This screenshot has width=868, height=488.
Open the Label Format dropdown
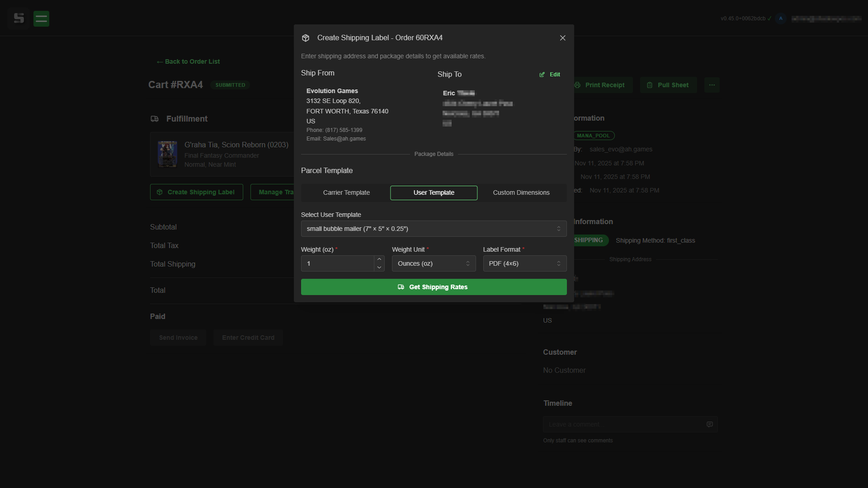[x=524, y=263]
